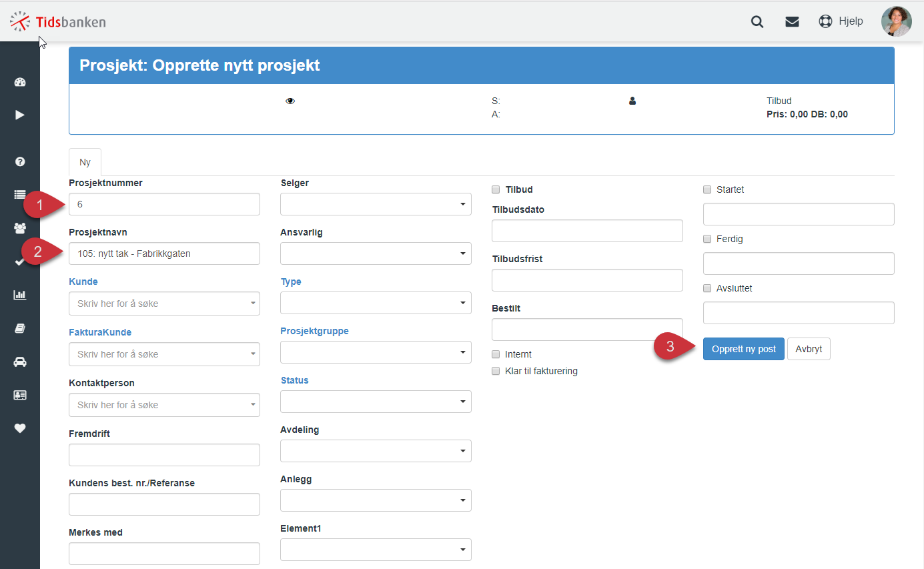Check Klar til fakturering
The height and width of the screenshot is (569, 924).
point(496,371)
